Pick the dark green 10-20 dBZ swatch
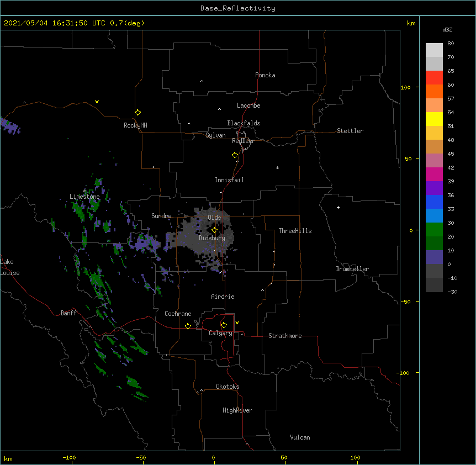 coord(434,244)
